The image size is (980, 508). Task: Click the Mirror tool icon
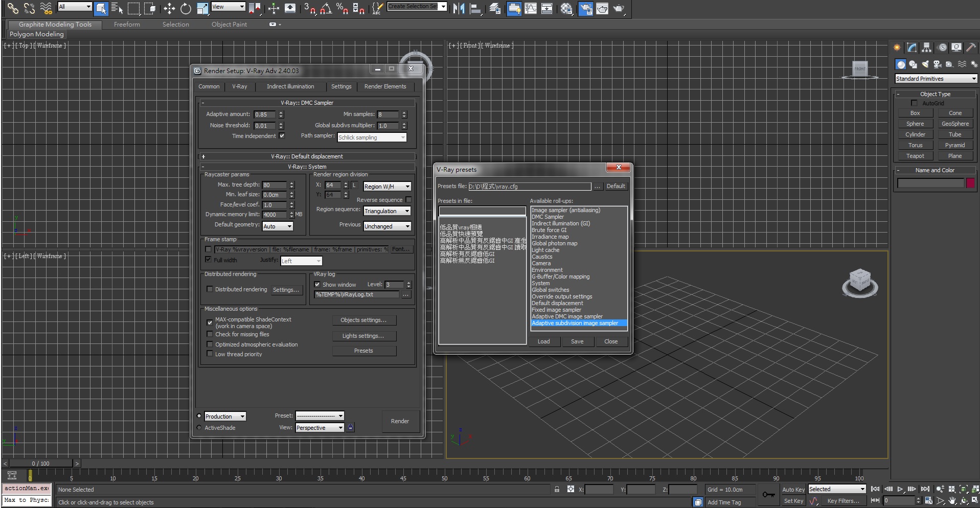(x=459, y=8)
